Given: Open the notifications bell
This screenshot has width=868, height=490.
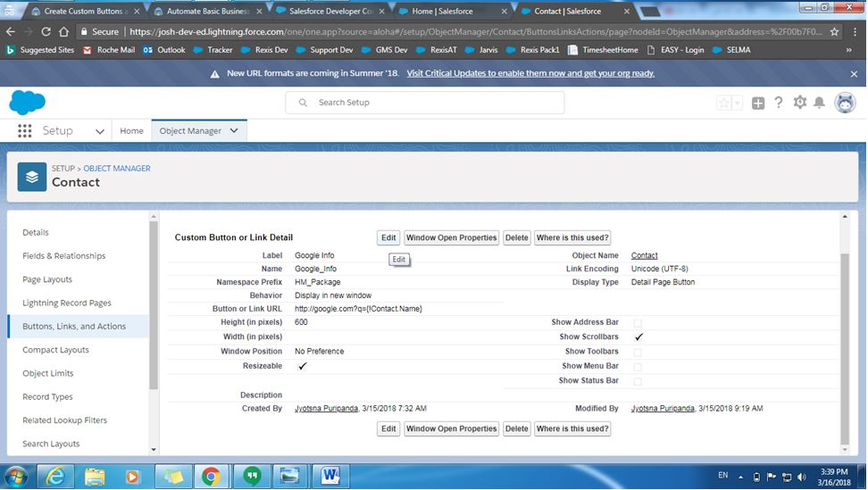Looking at the screenshot, I should point(819,103).
